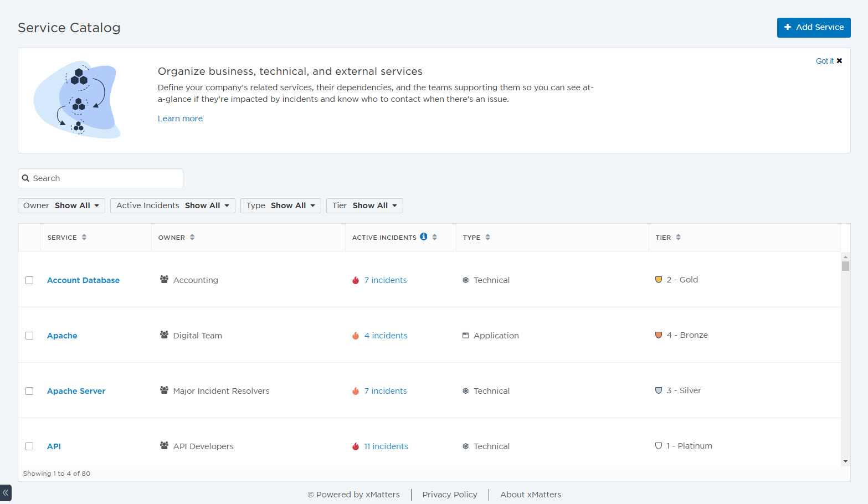Select the Account Database checkbox
The height and width of the screenshot is (504, 868).
pos(29,280)
